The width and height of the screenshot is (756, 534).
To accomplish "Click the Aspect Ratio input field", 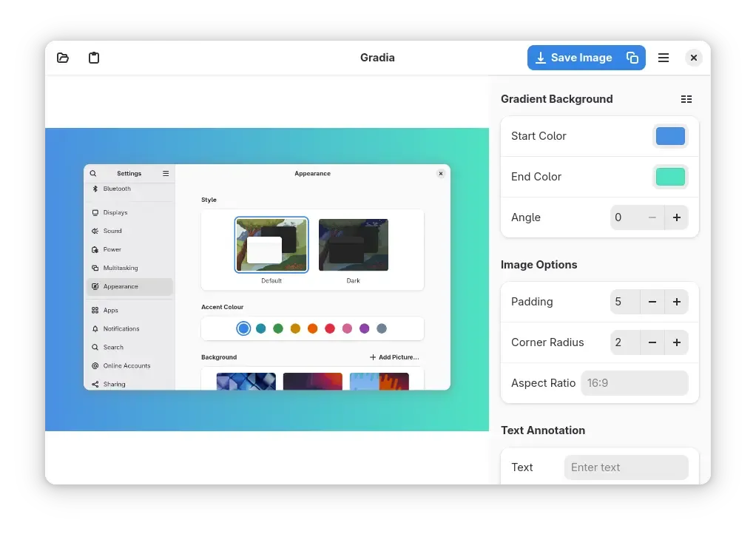I will point(634,383).
